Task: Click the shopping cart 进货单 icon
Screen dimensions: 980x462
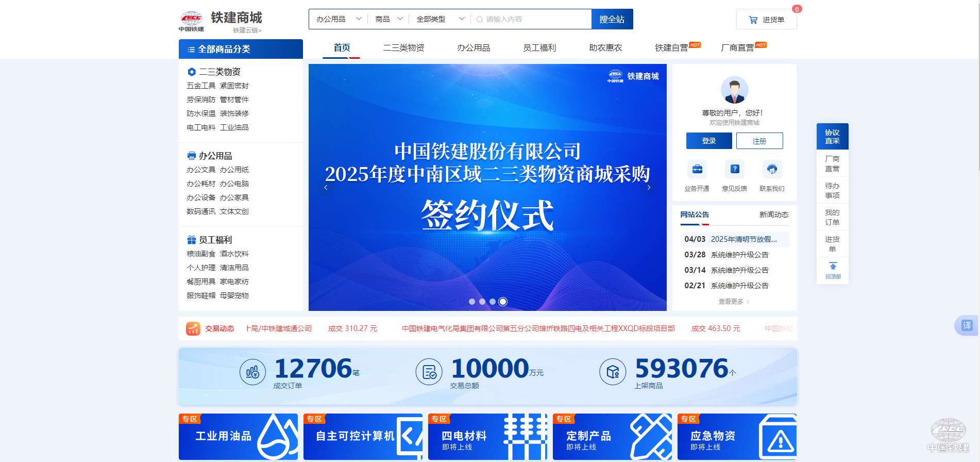Action: (x=753, y=20)
